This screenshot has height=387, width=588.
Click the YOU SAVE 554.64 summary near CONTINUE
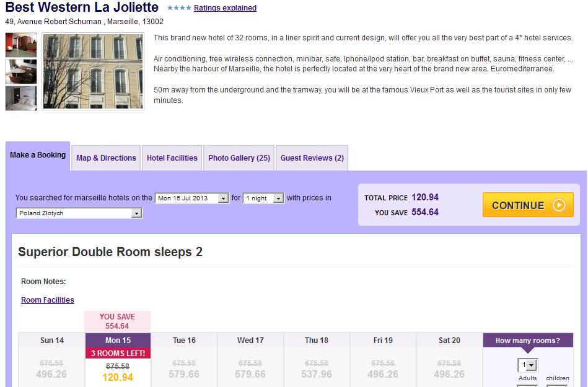click(x=406, y=212)
